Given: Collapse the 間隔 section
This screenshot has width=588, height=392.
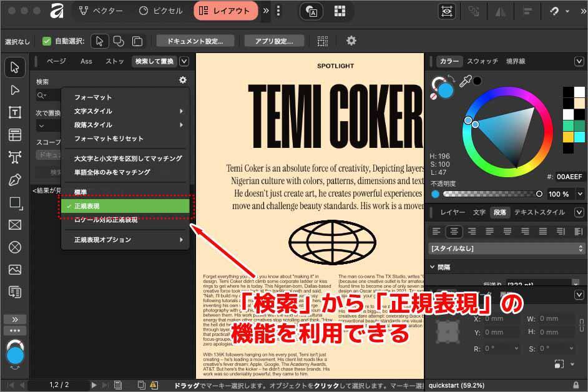Looking at the screenshot, I should click(433, 267).
